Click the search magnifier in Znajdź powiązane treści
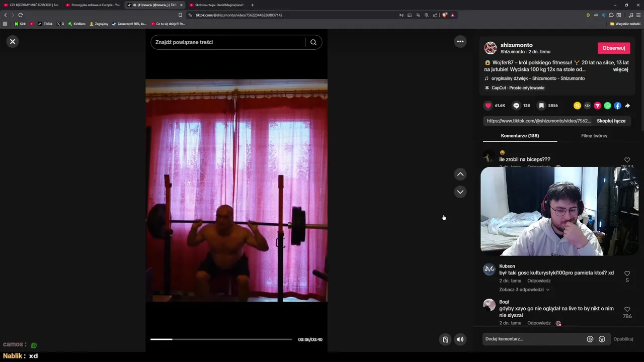Viewport: 644px width, 362px height. coord(313,42)
